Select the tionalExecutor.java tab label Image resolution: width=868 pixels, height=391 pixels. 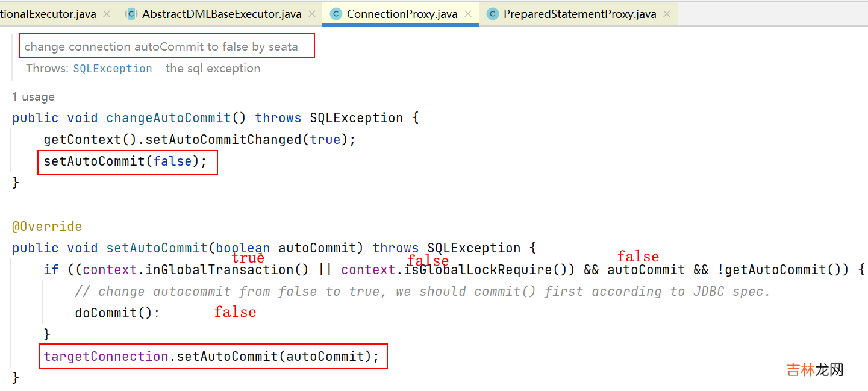tap(48, 14)
